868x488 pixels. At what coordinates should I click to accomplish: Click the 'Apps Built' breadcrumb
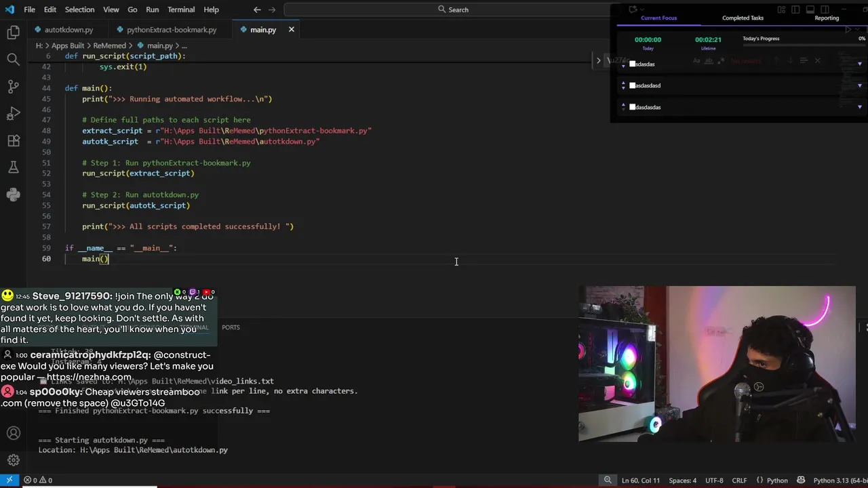point(68,45)
